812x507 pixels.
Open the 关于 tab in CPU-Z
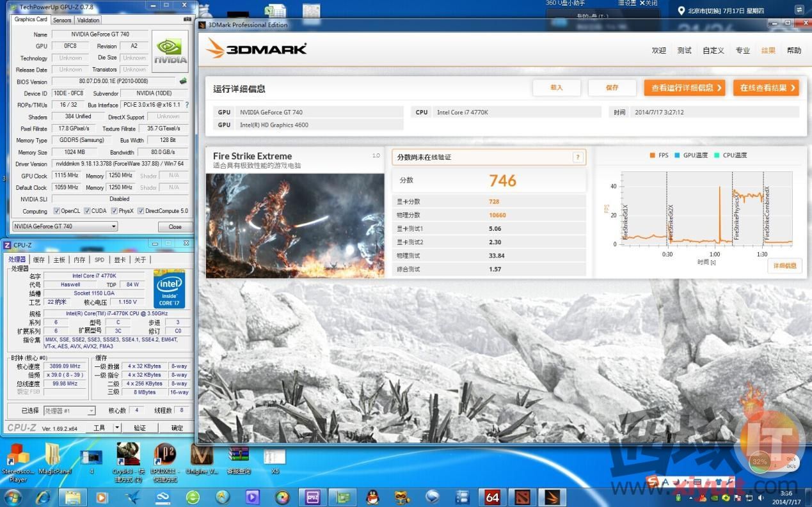coord(140,260)
